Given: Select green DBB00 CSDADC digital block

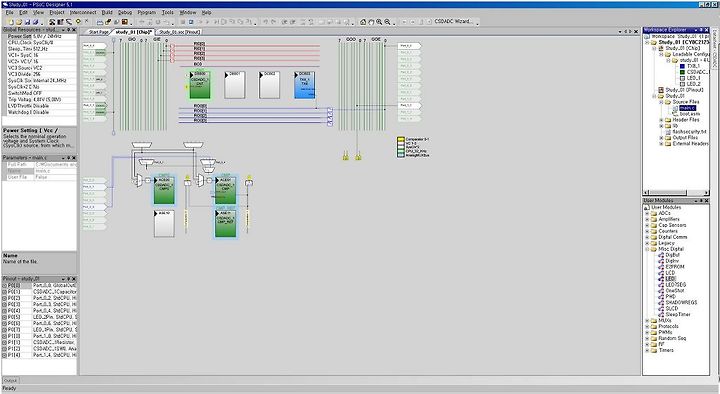Looking at the screenshot, I should tap(200, 85).
